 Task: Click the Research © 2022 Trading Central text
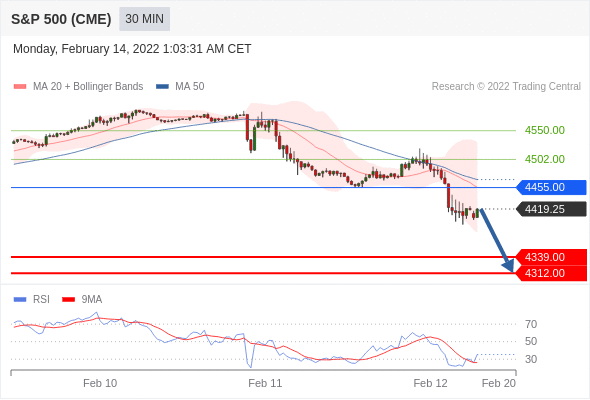coord(506,87)
